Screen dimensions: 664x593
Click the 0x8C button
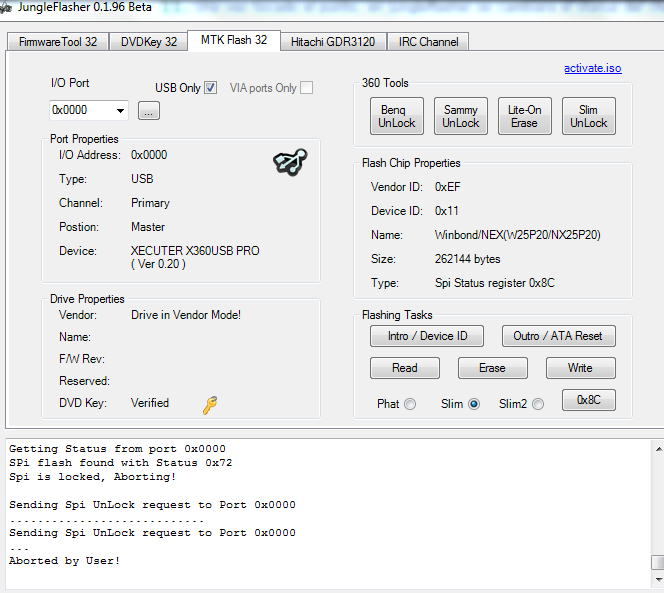click(589, 400)
